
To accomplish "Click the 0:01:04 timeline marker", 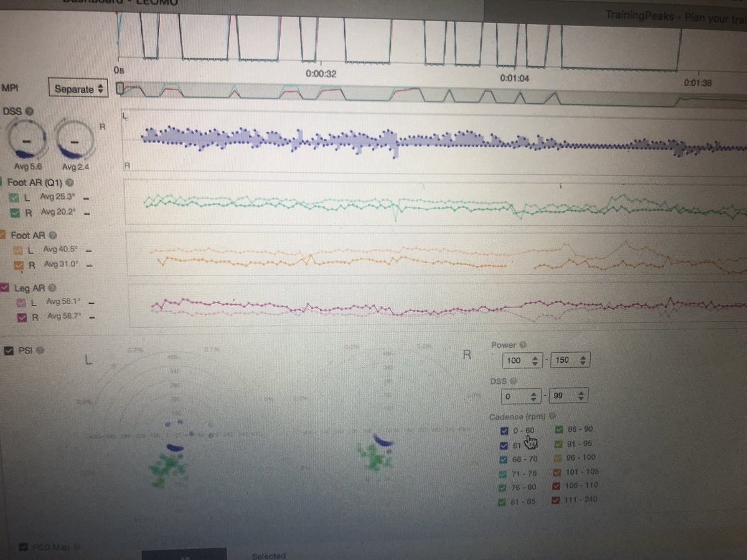I will click(x=515, y=78).
